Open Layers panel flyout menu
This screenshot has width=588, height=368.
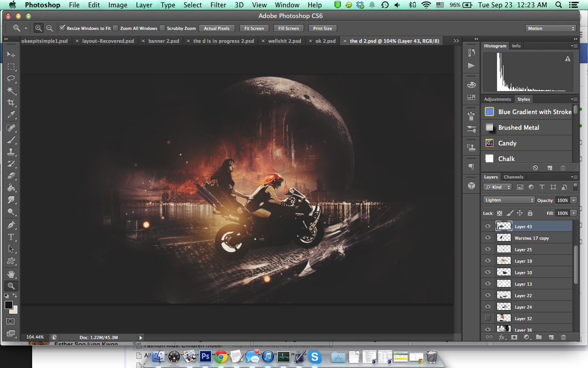point(574,177)
